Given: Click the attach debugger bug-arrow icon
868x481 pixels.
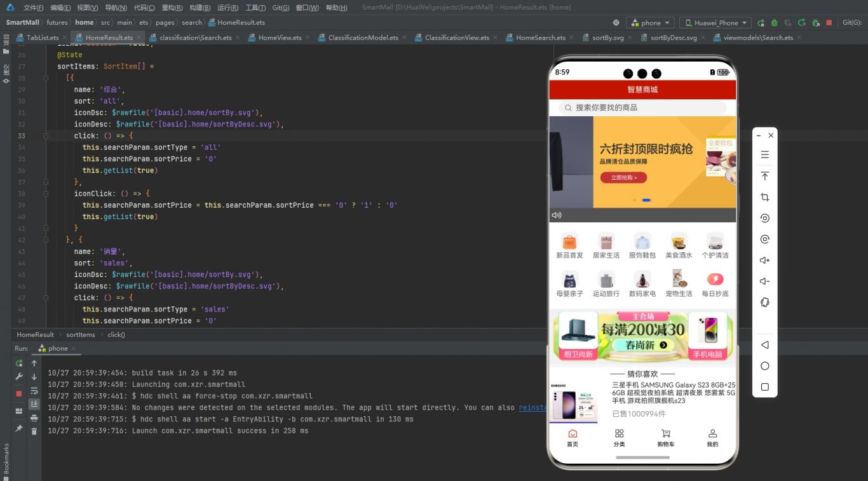Looking at the screenshot, I should pos(815,23).
